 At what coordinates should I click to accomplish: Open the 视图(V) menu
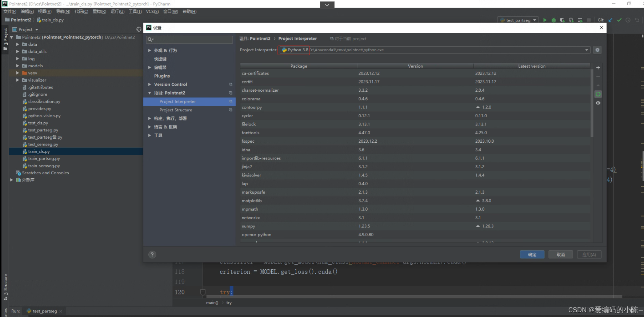[45, 12]
